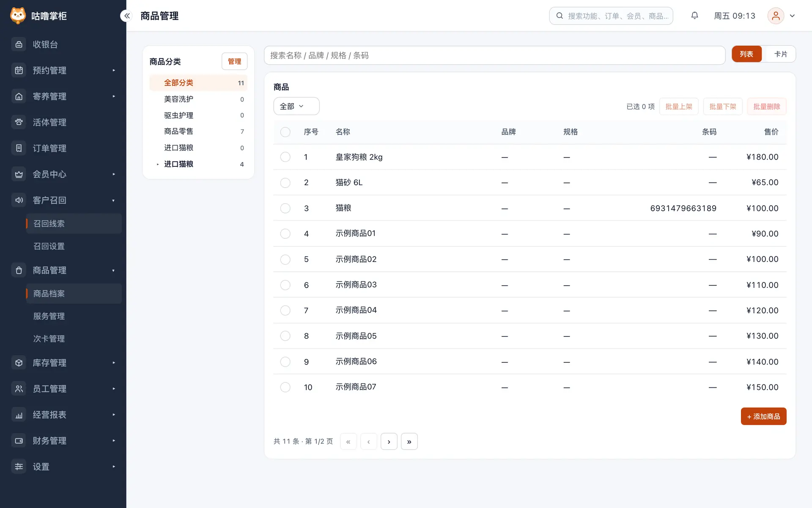
Task: Collapse the 商品管理 submenu arrow
Action: [x=113, y=271]
